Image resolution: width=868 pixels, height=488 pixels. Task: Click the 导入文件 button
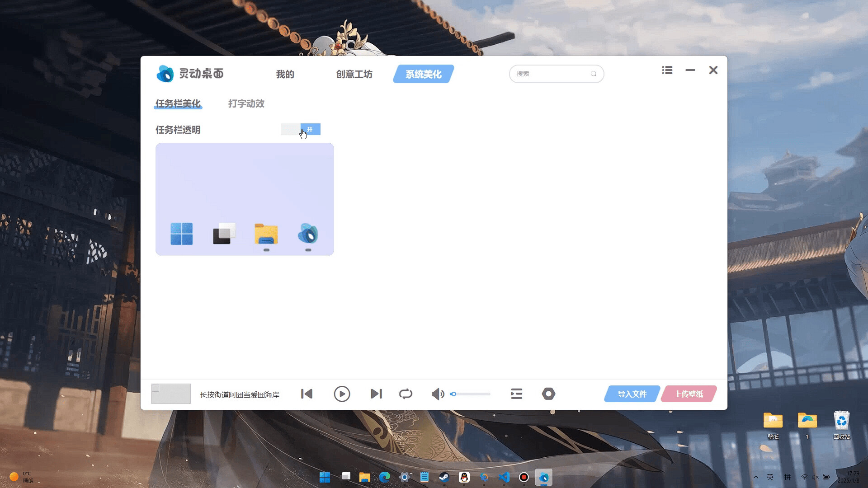pyautogui.click(x=632, y=394)
